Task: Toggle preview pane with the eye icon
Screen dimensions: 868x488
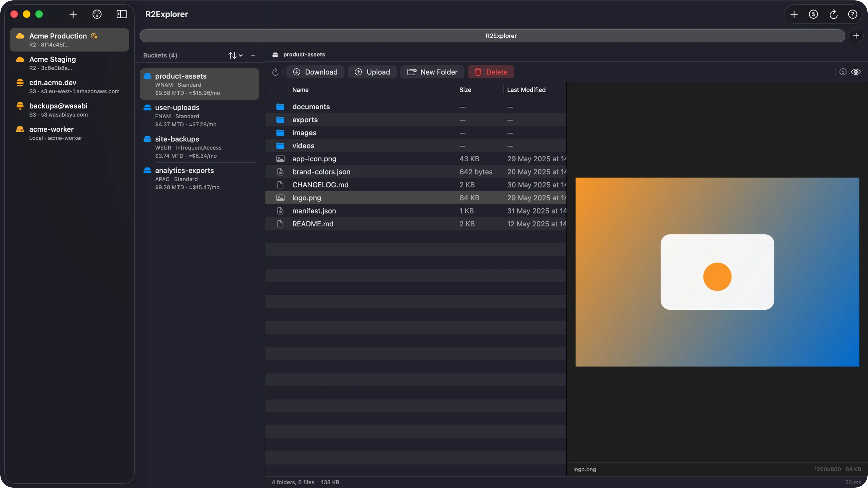Action: [x=856, y=72]
